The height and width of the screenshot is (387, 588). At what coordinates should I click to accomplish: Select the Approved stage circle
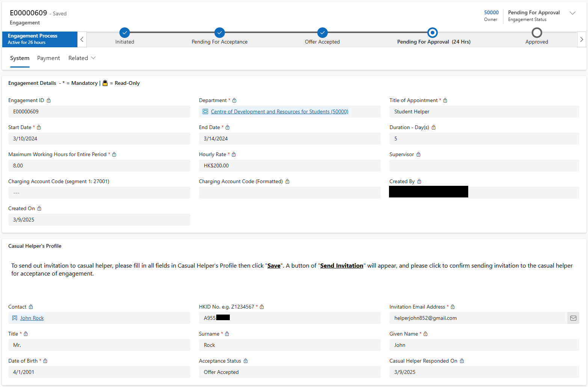[537, 33]
